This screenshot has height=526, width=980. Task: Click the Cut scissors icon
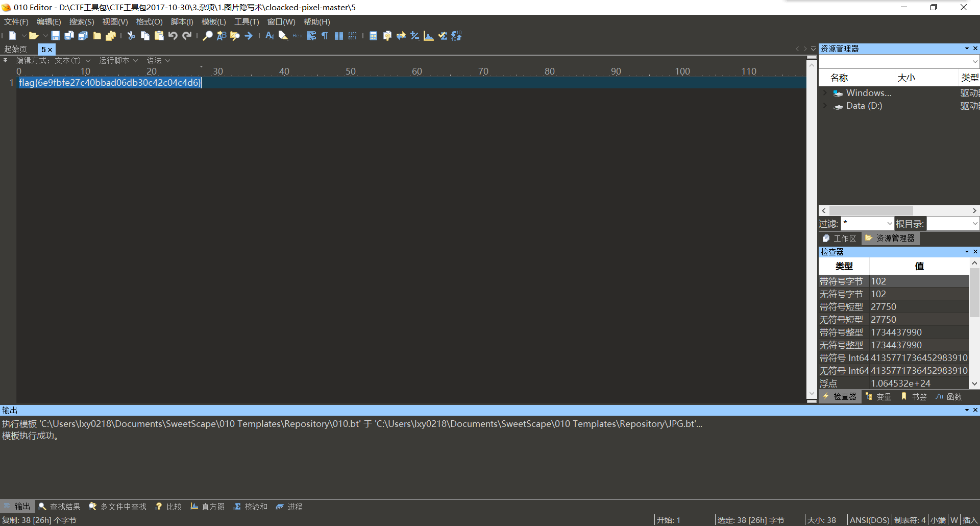coord(131,36)
